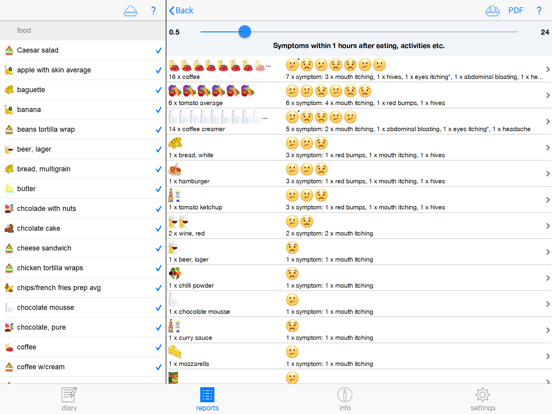
Task: Expand the 1 x mozzarella chevron
Action: (x=548, y=356)
